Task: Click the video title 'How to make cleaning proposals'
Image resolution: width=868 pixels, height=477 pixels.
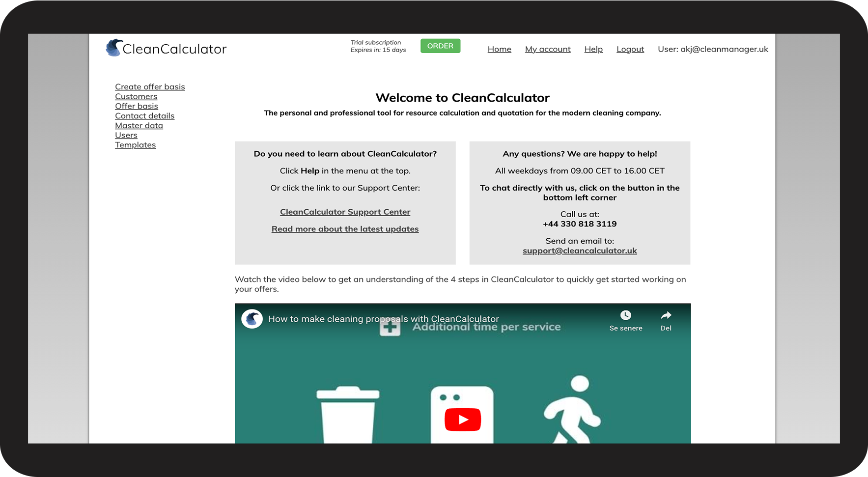Action: [x=384, y=319]
